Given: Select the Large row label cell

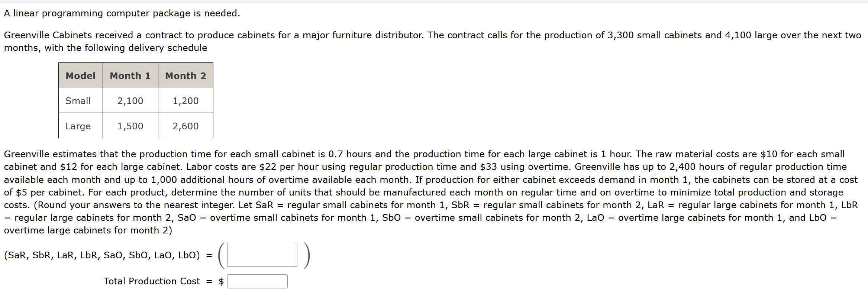Looking at the screenshot, I should point(78,126).
